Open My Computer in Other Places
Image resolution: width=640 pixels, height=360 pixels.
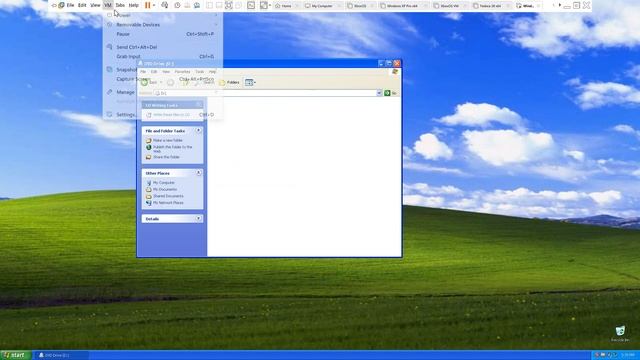coord(164,183)
